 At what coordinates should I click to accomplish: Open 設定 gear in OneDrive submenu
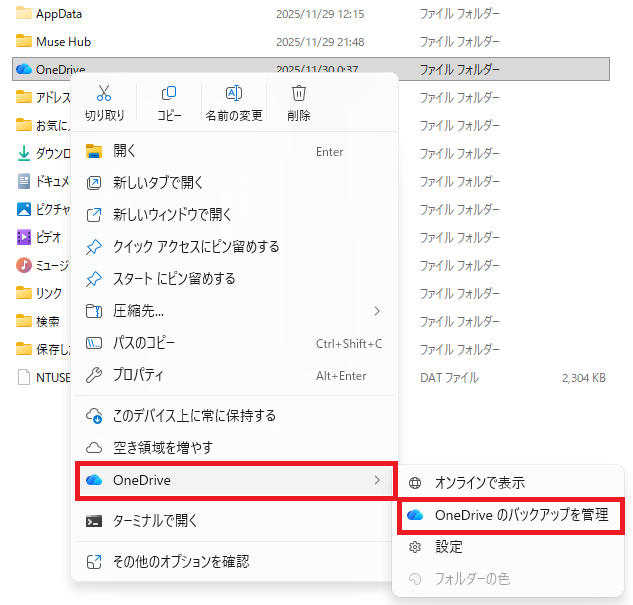point(448,547)
